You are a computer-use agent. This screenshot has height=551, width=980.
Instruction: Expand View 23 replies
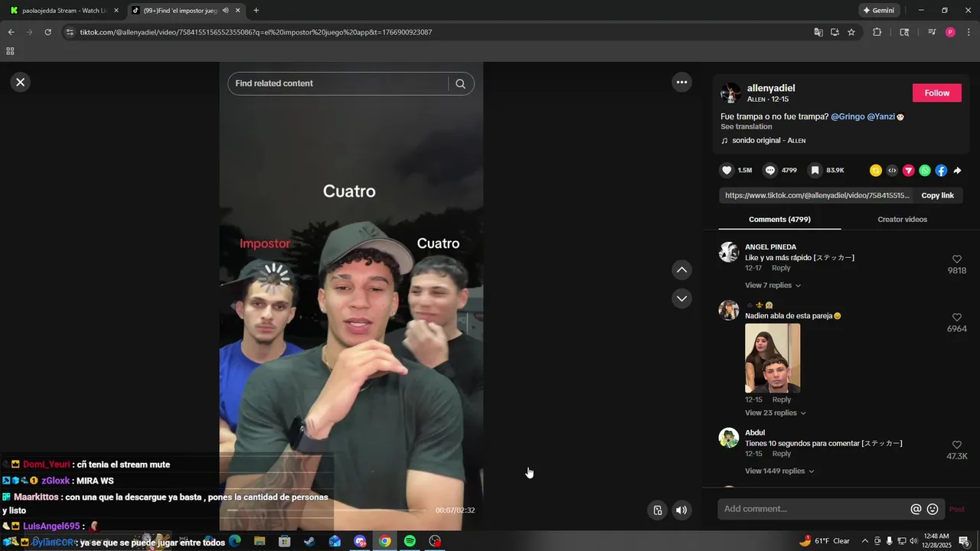tap(776, 413)
